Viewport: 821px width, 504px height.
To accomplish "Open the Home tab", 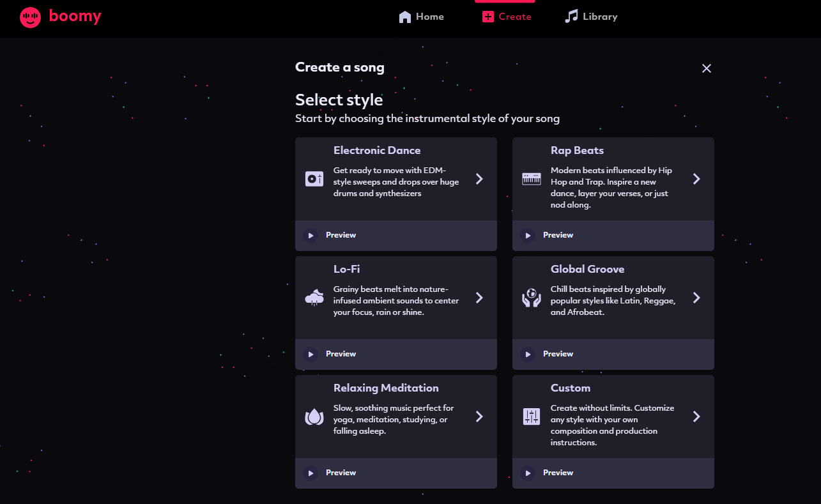I will [x=422, y=17].
